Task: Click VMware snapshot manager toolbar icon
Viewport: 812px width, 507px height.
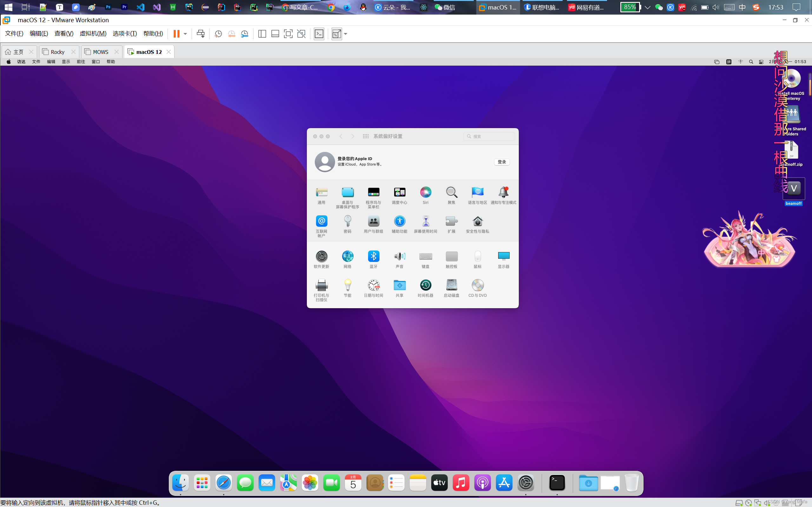Action: click(245, 34)
